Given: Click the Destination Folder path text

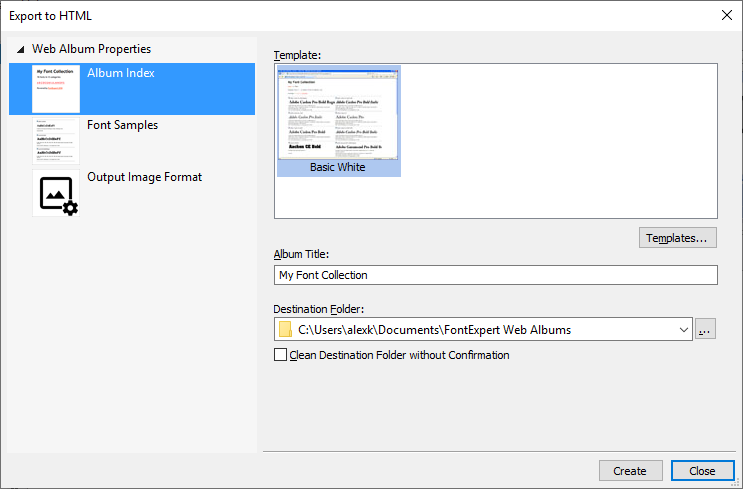Looking at the screenshot, I should (x=435, y=330).
